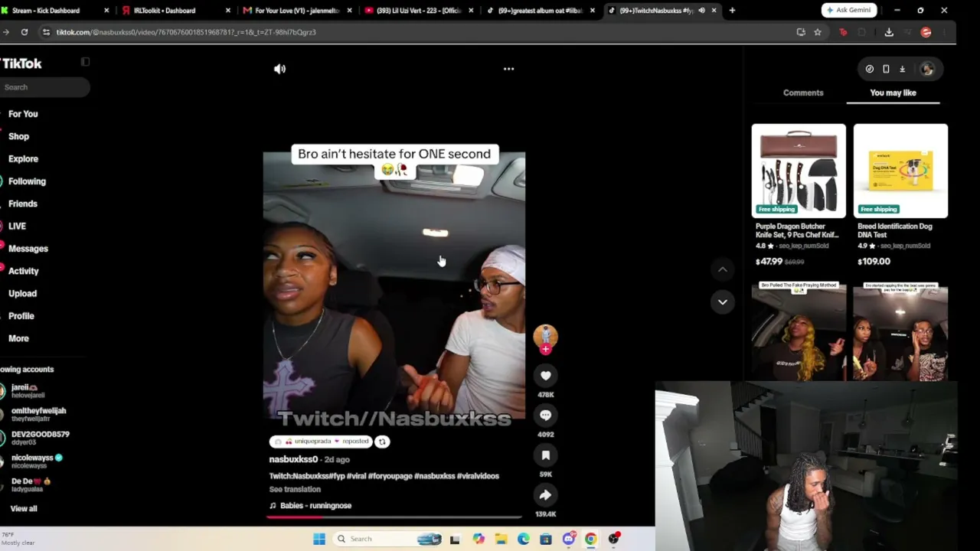The image size is (980, 551).
Task: Open the omltheyfwelijah following account
Action: coord(34,415)
